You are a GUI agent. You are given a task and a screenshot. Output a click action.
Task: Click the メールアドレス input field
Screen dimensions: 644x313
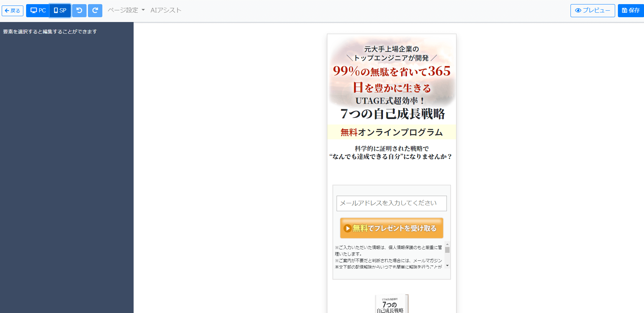click(x=392, y=203)
